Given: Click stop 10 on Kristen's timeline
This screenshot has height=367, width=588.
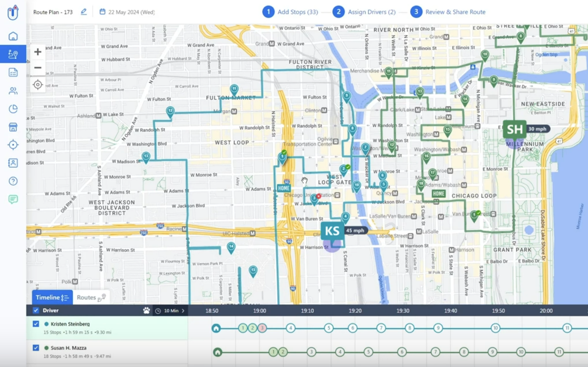Looking at the screenshot, I should [x=496, y=328].
